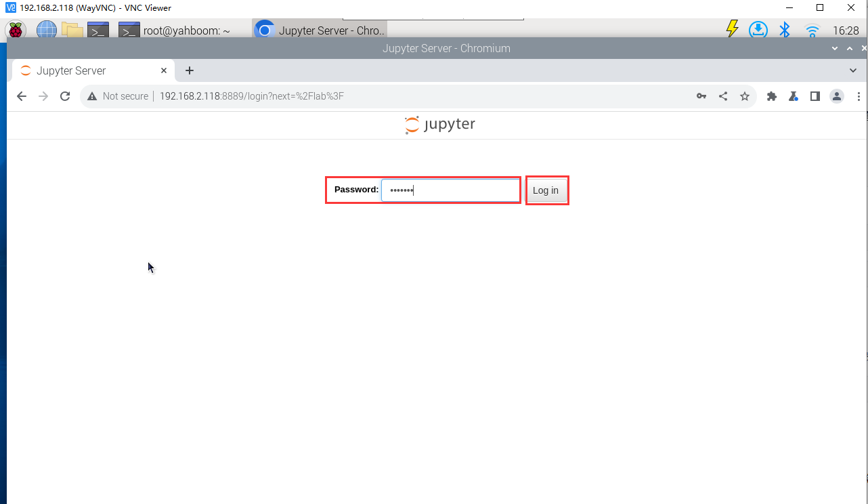Open the Extensions puzzle icon

pos(772,96)
